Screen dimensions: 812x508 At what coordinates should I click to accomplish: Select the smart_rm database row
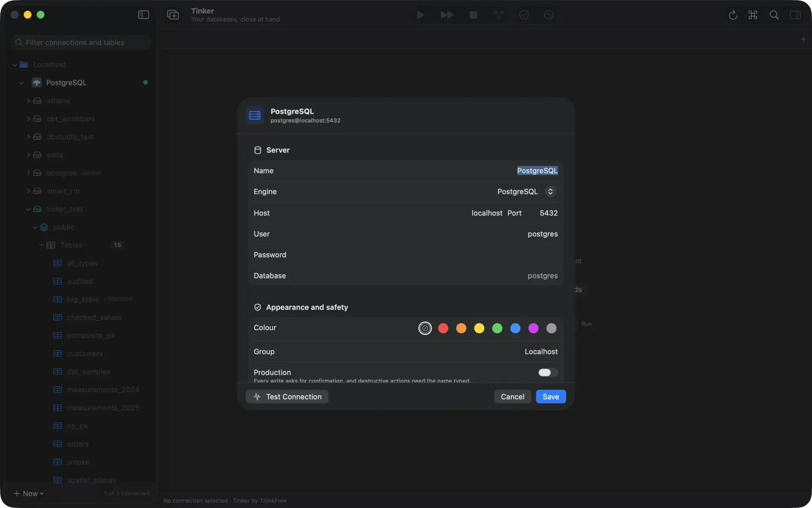(x=80, y=191)
